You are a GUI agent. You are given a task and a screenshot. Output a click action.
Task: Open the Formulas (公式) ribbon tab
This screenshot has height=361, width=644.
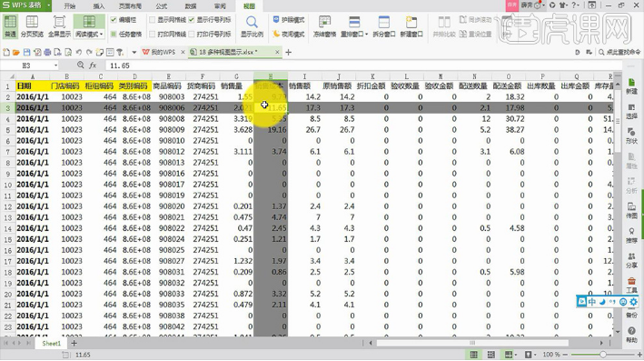click(162, 5)
